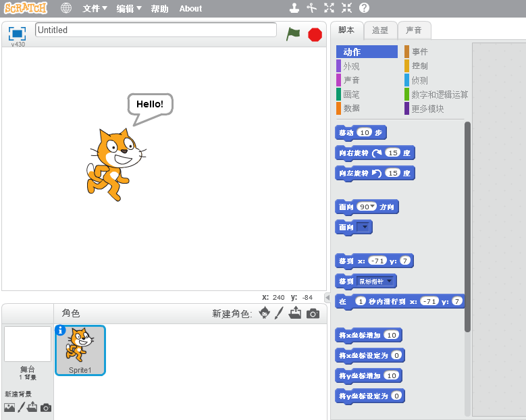Click the 1 seconds field in glide block

click(x=361, y=301)
